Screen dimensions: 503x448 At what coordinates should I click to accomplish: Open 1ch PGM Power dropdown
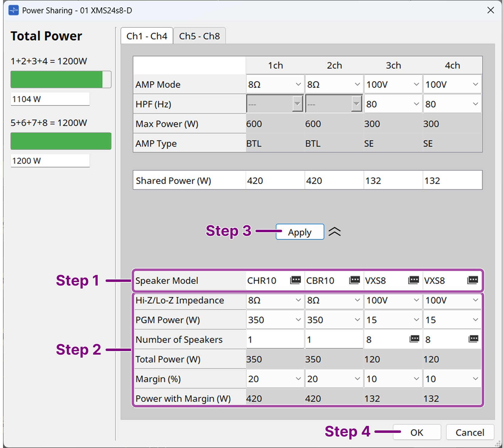275,320
